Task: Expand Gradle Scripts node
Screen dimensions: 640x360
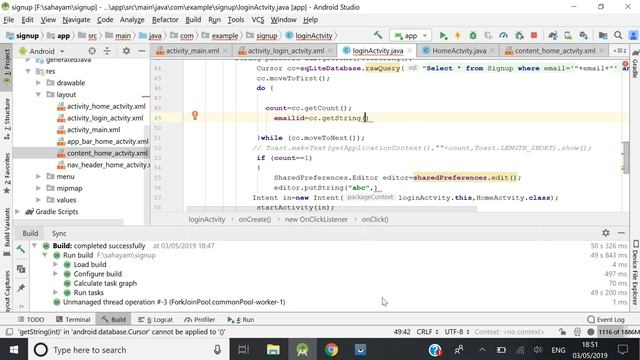Action: (18, 211)
